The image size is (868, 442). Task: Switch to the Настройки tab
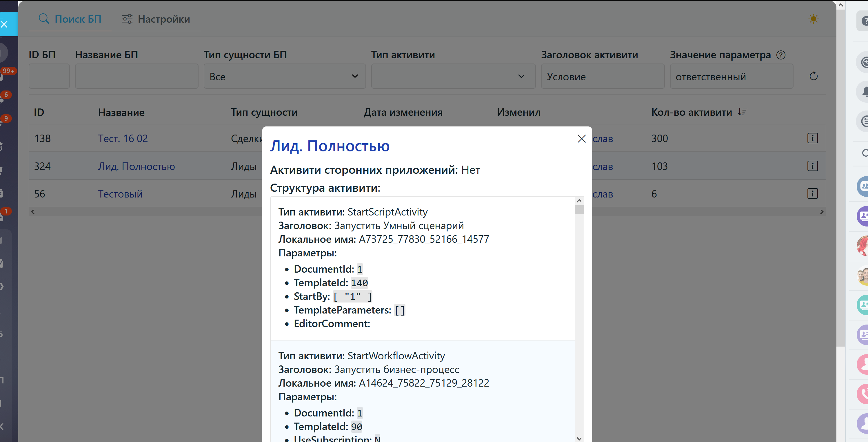[156, 19]
